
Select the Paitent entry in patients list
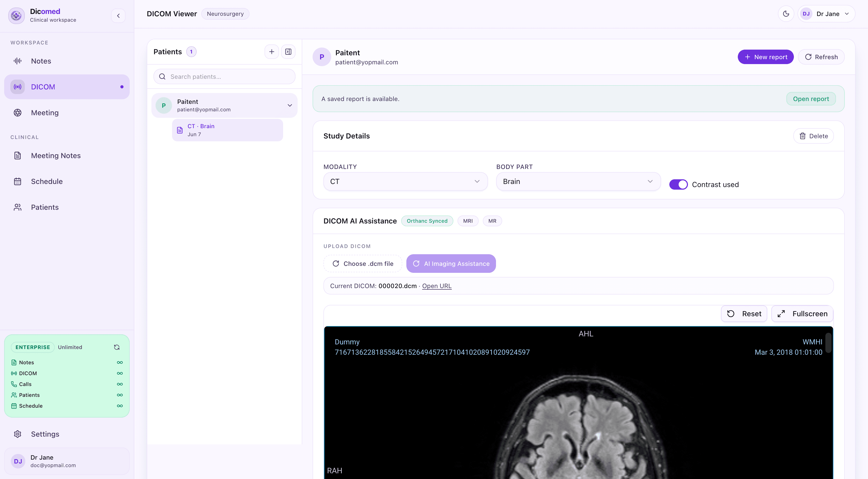click(x=224, y=105)
